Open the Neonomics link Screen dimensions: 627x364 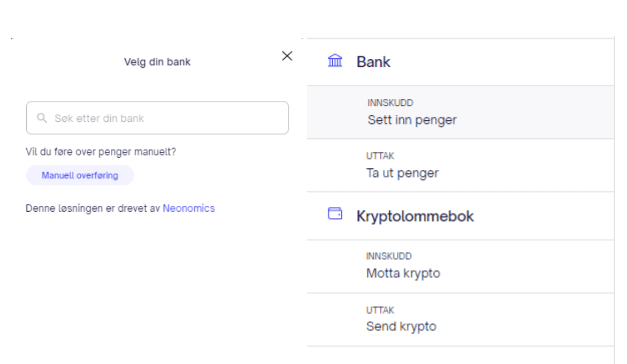tap(189, 208)
